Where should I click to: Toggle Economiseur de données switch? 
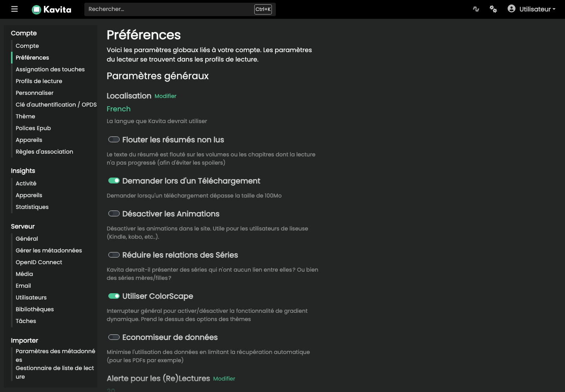click(x=114, y=337)
